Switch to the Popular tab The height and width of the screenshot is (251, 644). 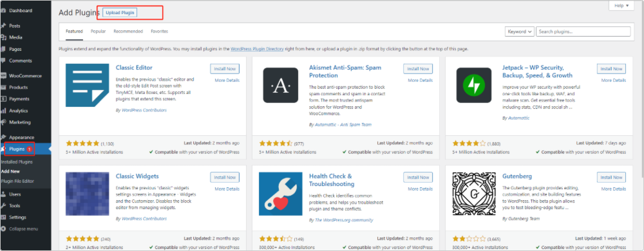point(98,31)
